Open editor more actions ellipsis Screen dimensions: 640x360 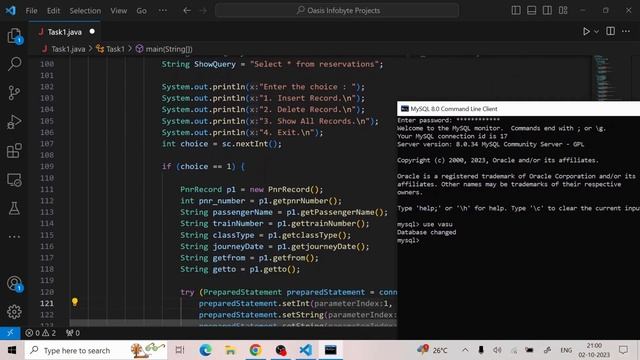626,31
